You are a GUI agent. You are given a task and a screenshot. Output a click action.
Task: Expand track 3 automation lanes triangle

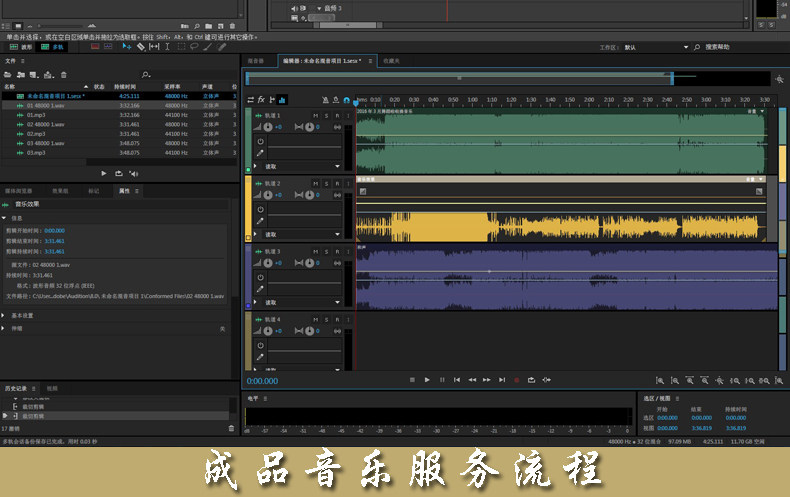coord(255,302)
